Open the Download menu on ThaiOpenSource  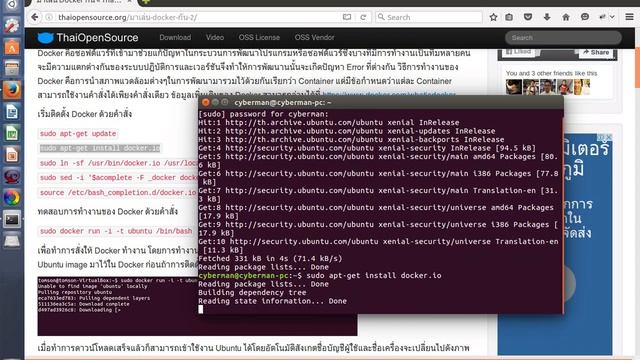click(x=175, y=38)
